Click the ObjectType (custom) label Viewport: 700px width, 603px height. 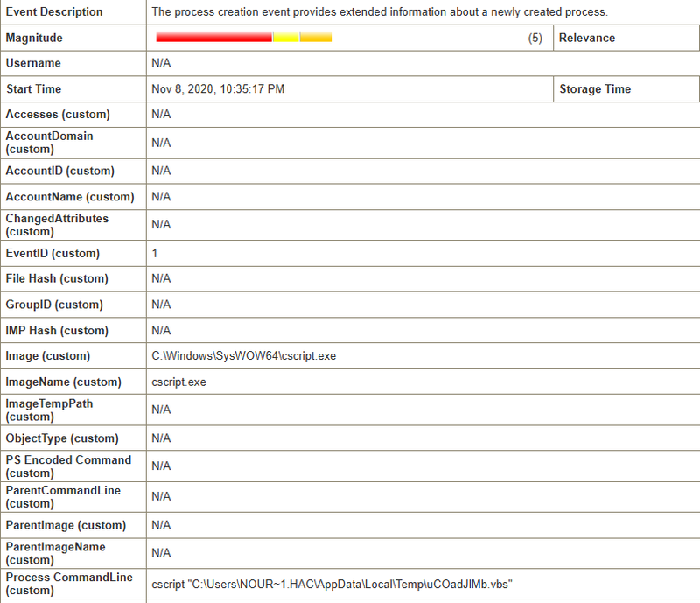pyautogui.click(x=62, y=438)
